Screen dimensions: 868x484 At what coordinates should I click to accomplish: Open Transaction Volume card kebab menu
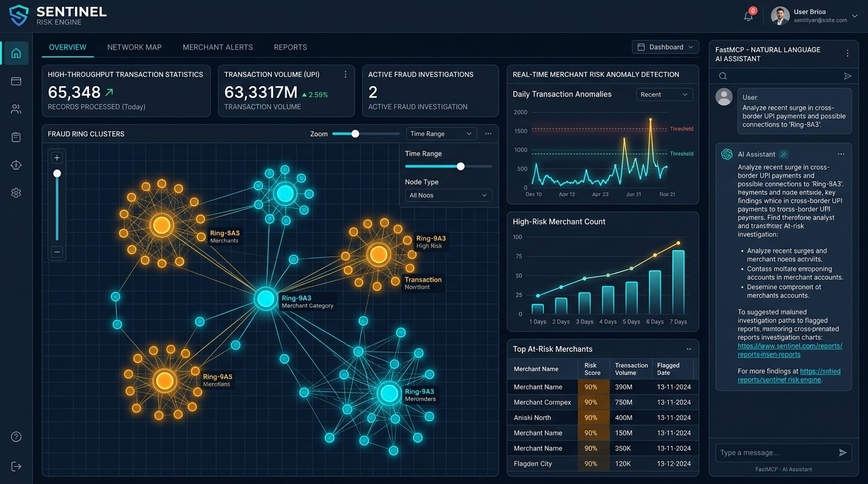click(x=345, y=74)
